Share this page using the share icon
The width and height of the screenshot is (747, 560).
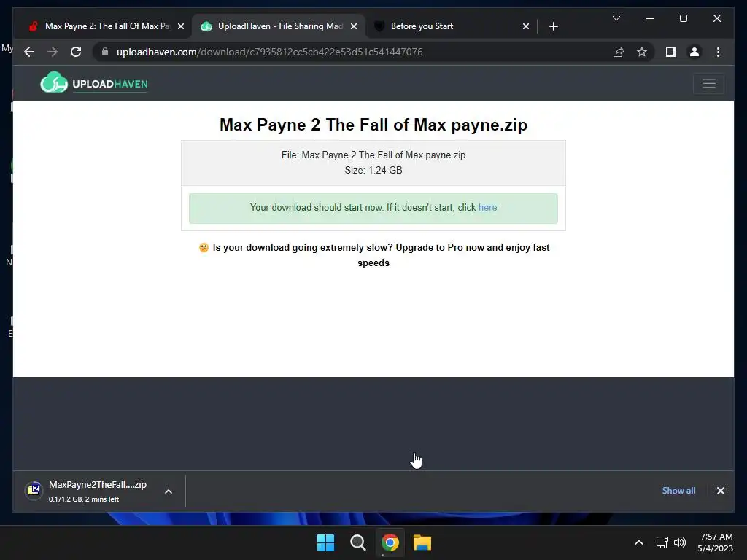619,52
